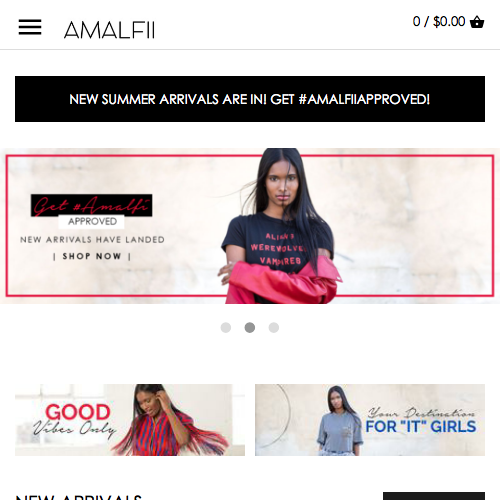This screenshot has height=500, width=500.
Task: Click the woman in striped fringe dress
Action: click(x=169, y=421)
